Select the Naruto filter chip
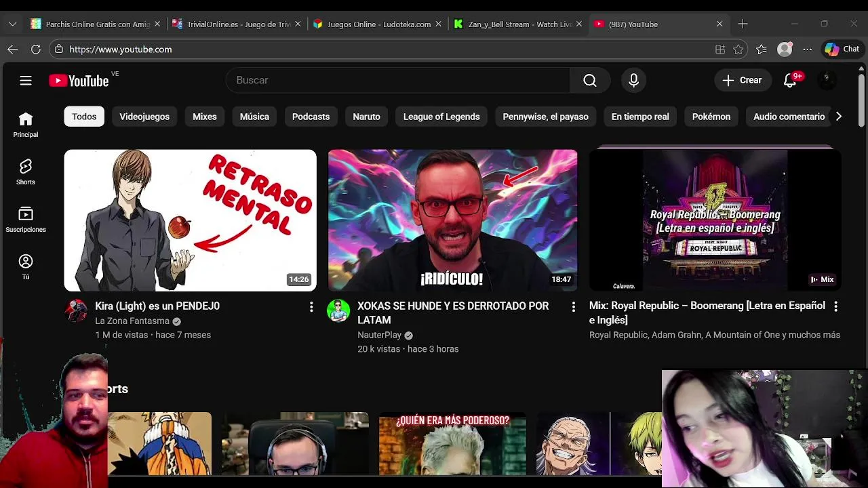The width and height of the screenshot is (868, 488). [366, 117]
